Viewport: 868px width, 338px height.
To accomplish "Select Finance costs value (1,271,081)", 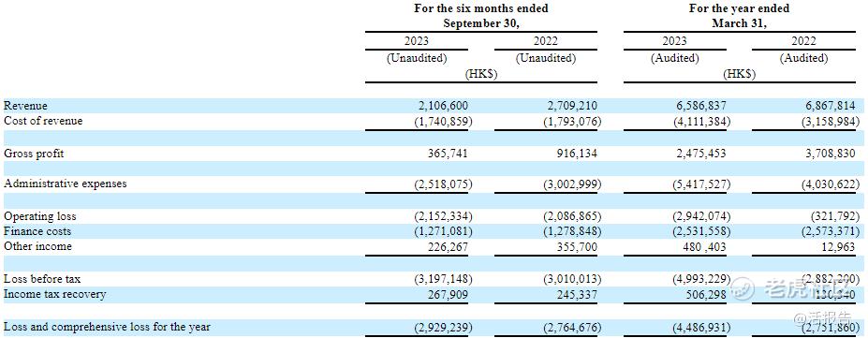I will (442, 231).
